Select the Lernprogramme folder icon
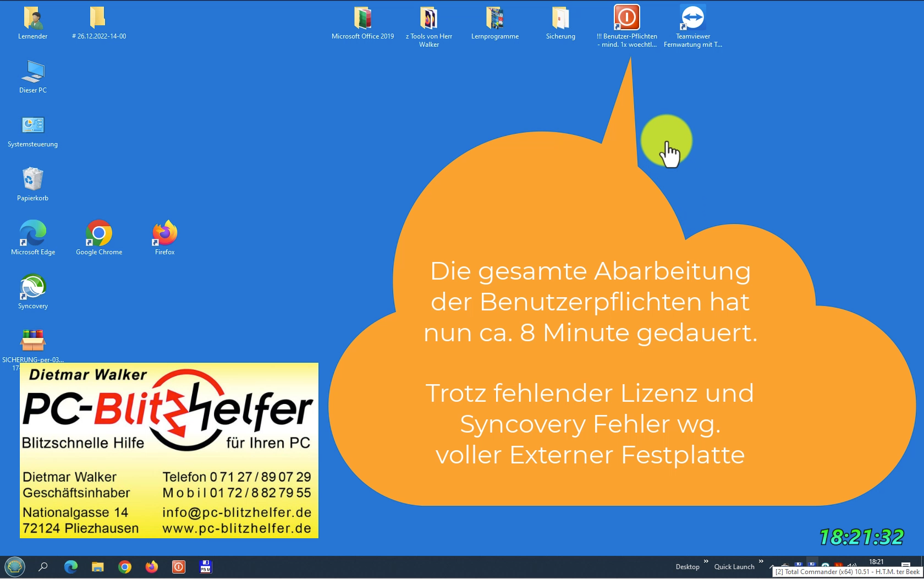The width and height of the screenshot is (924, 579). click(x=494, y=18)
